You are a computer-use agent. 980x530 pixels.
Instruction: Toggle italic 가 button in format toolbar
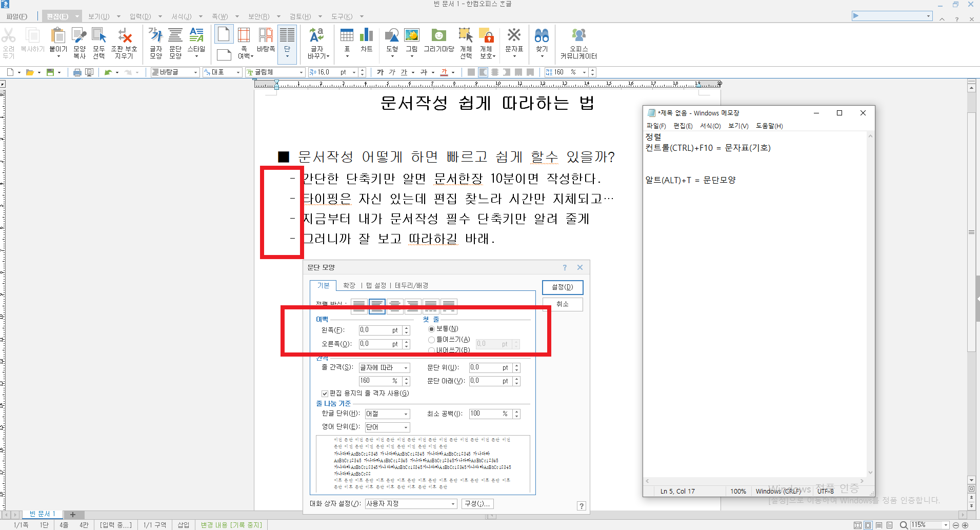click(x=392, y=72)
